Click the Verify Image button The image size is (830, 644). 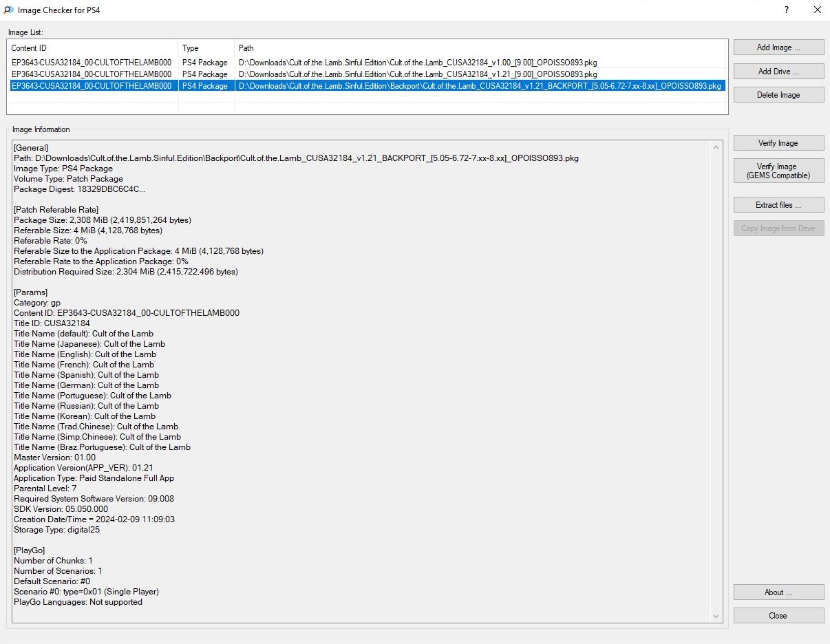point(778,143)
